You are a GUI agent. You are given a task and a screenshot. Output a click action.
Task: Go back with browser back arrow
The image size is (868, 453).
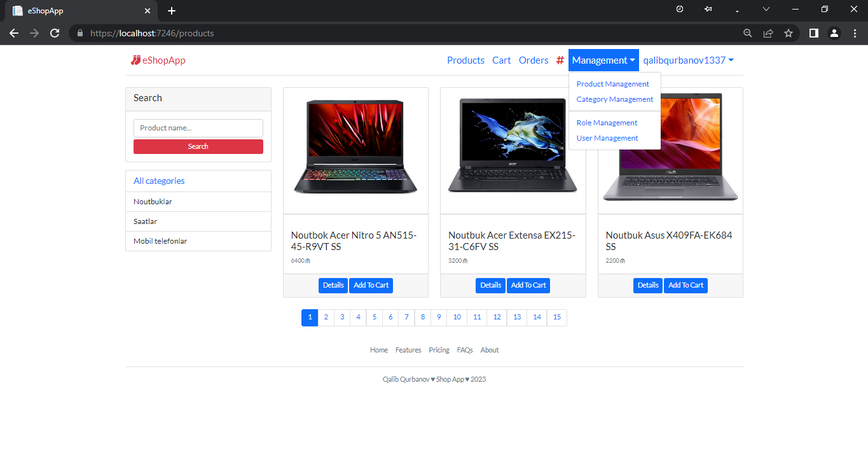click(x=14, y=33)
